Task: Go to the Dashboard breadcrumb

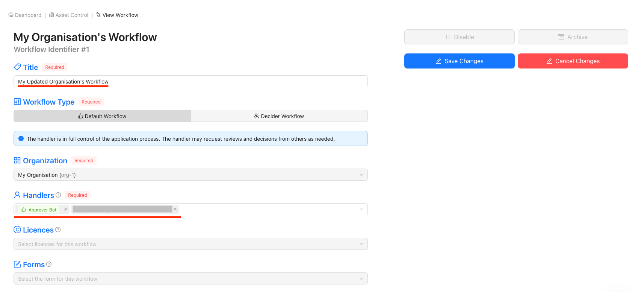Action: pyautogui.click(x=28, y=15)
